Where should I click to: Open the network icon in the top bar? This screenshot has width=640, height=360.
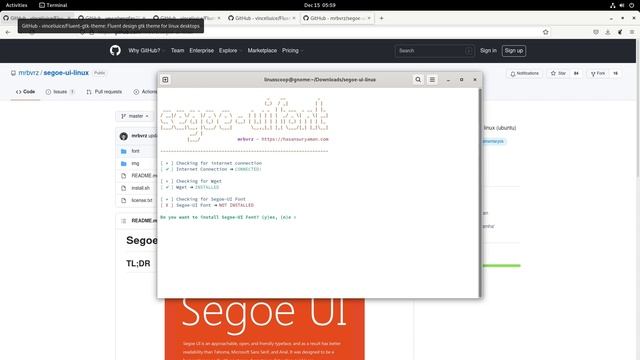pos(613,5)
